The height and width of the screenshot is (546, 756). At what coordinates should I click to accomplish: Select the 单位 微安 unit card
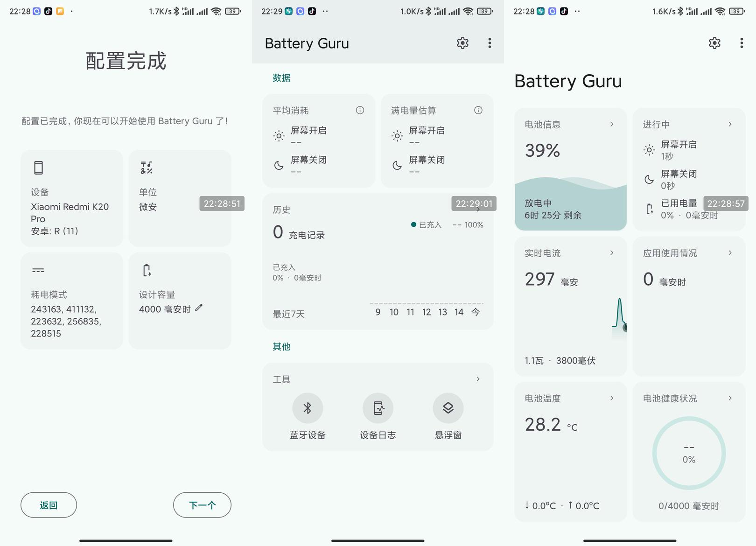pyautogui.click(x=180, y=198)
